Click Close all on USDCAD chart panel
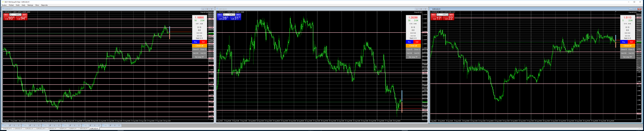The width and height of the screenshot is (644, 131). pyautogui.click(x=413, y=46)
